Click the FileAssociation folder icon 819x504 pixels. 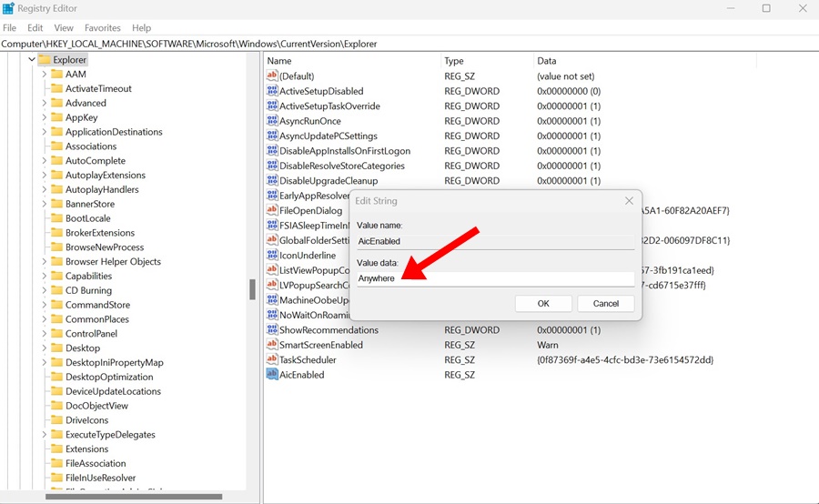(57, 463)
